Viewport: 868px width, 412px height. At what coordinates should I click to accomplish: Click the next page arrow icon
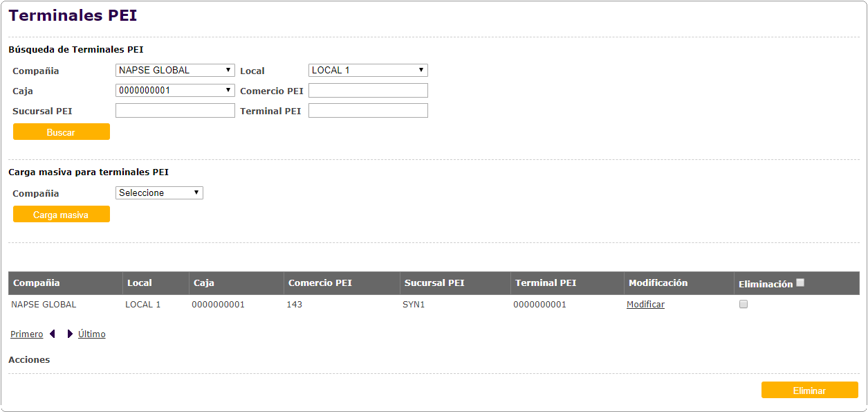70,334
